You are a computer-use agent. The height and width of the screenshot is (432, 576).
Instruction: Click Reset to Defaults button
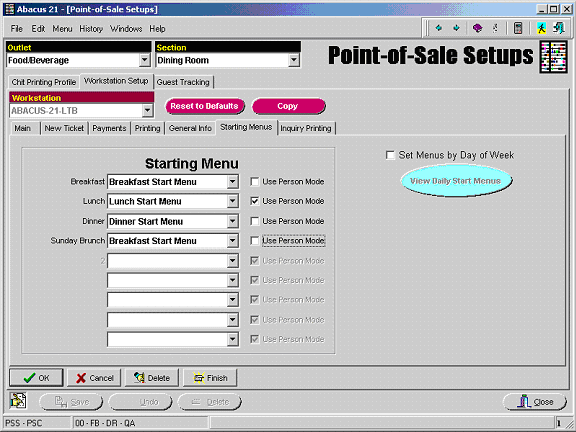204,106
